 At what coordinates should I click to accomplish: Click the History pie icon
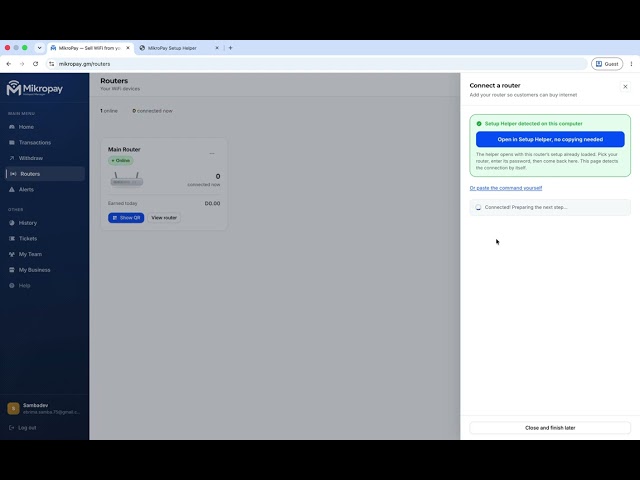(x=12, y=223)
